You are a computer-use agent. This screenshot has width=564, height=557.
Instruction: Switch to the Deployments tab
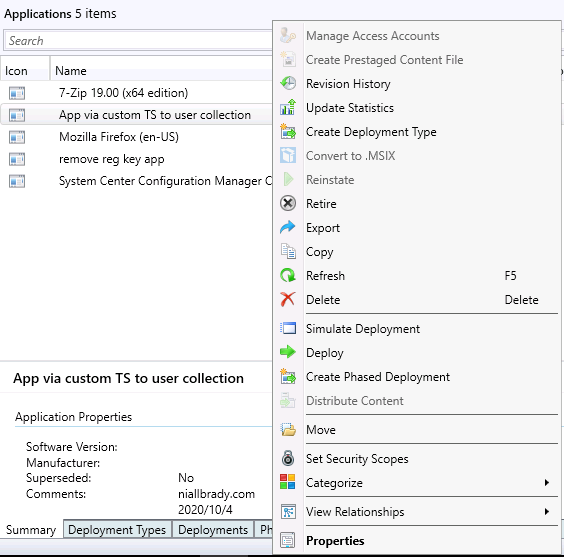tap(213, 529)
